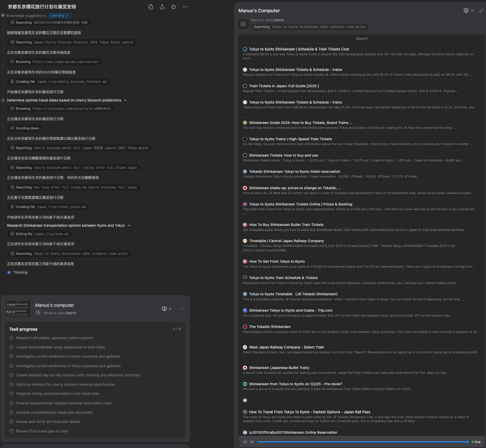Open the more options ellipsis menu
Screen dimensions: 486x448
185,7
